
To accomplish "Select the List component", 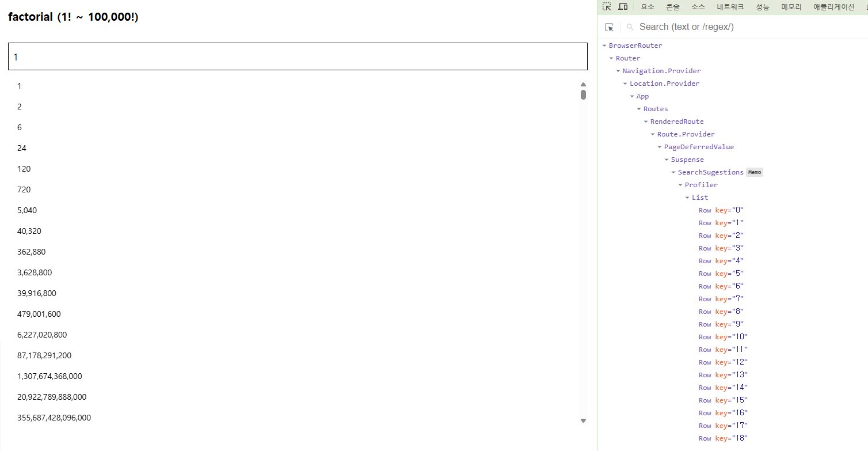I will coord(700,198).
